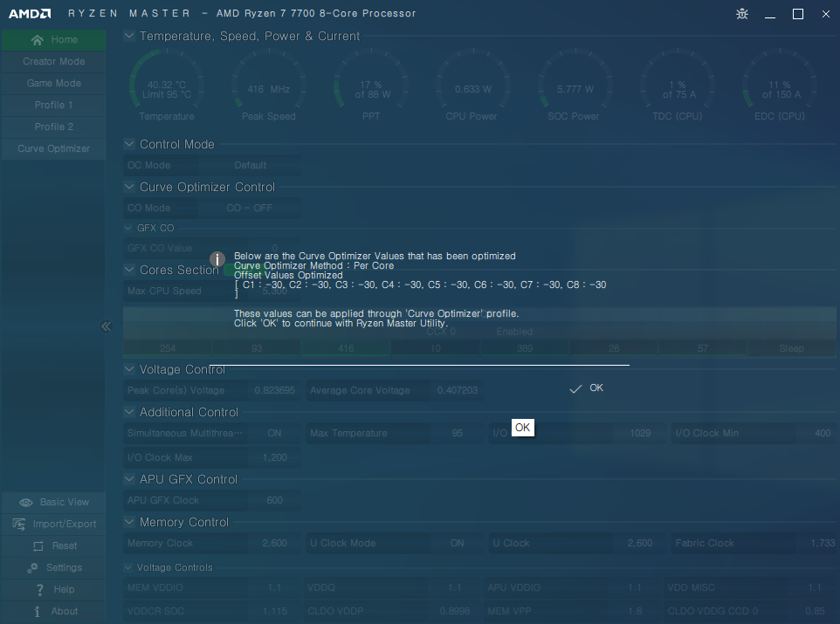This screenshot has width=840, height=624.
Task: Collapse the Control Mode section
Action: click(129, 144)
